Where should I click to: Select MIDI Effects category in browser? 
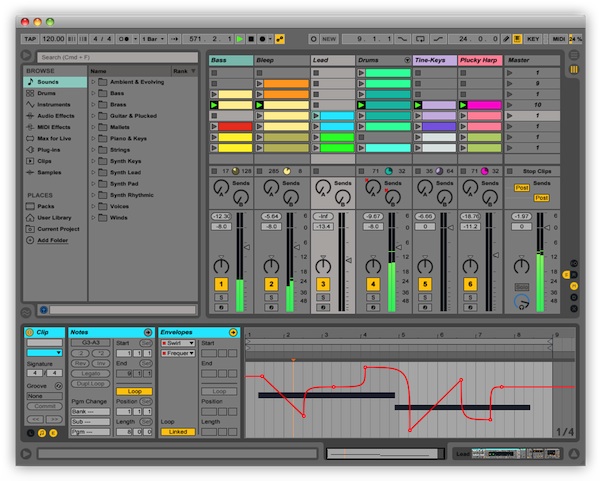coord(55,127)
